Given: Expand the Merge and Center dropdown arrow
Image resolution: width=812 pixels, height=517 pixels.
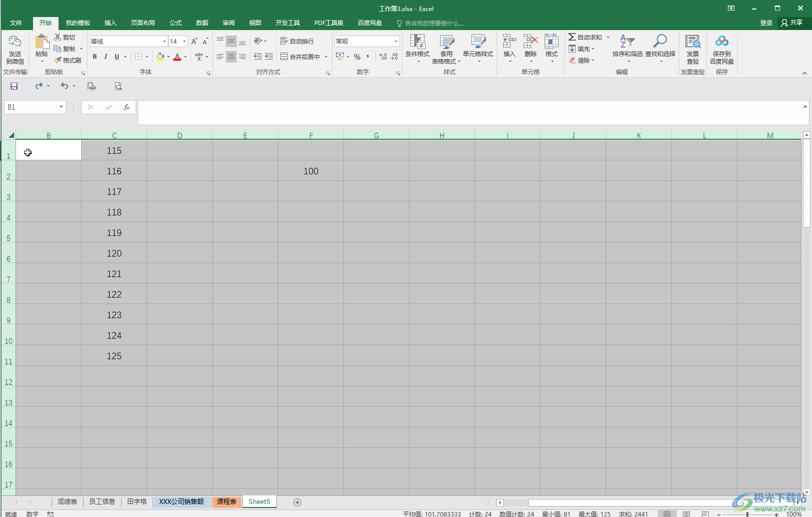Looking at the screenshot, I should pyautogui.click(x=326, y=57).
